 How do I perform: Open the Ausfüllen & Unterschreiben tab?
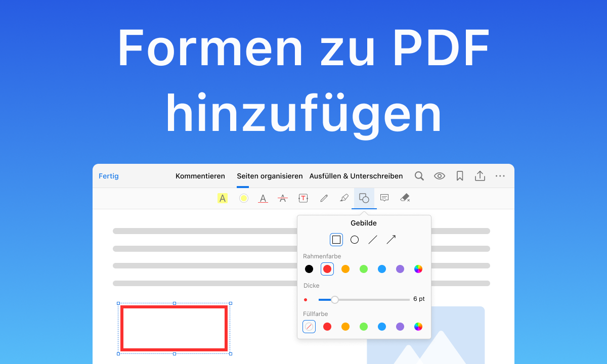click(356, 175)
